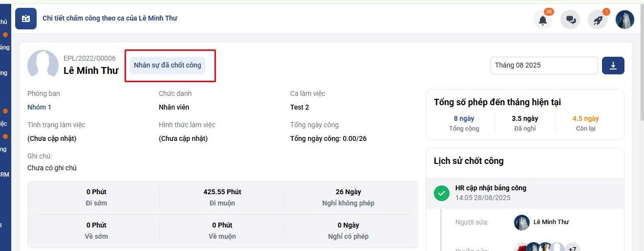Open the Tháng 08 2025 month picker
The width and height of the screenshot is (644, 251).
click(544, 66)
